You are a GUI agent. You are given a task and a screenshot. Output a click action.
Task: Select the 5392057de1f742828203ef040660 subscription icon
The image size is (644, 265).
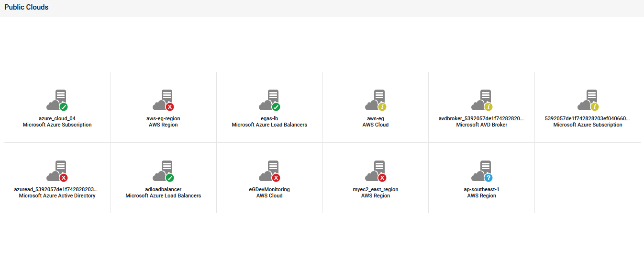coord(588,101)
